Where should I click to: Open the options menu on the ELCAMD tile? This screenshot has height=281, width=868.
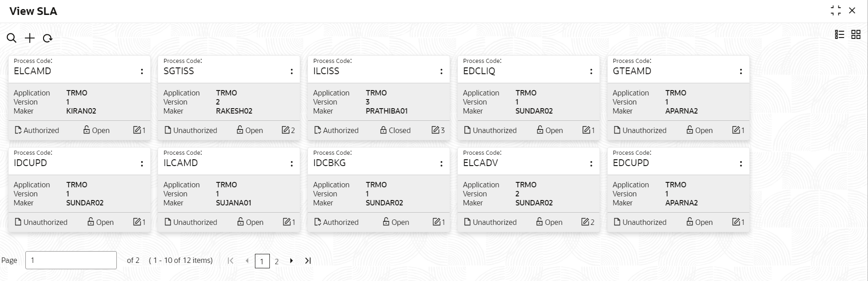point(142,71)
